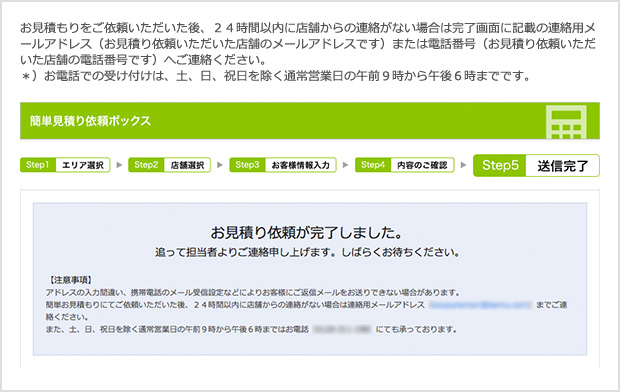
Task: Click the line starting アドレスの入力間違い
Action: (253, 293)
